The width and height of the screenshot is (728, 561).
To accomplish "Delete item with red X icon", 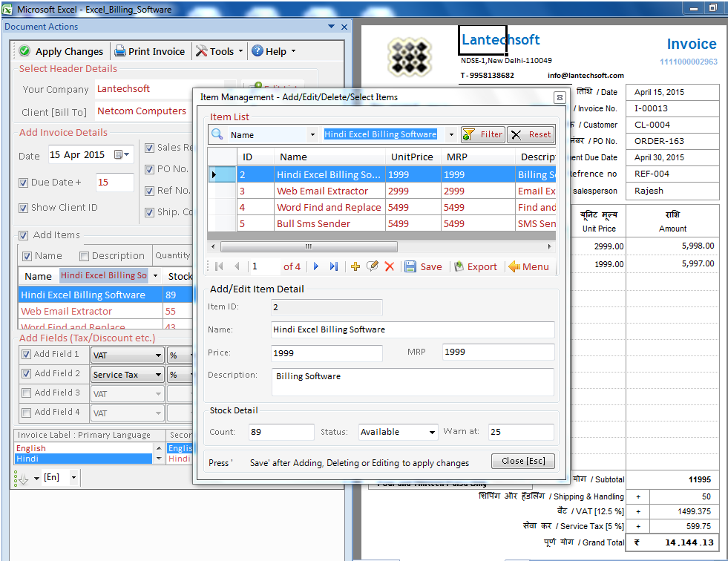I will (x=390, y=266).
